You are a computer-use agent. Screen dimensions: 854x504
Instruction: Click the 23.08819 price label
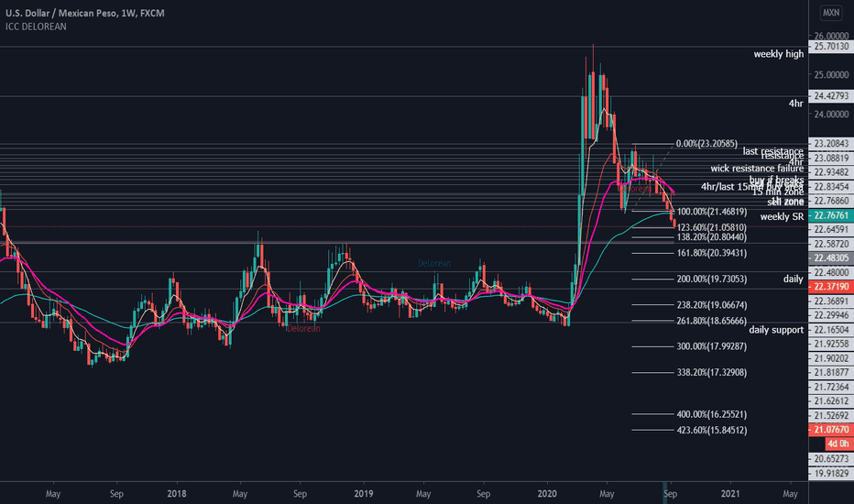831,158
